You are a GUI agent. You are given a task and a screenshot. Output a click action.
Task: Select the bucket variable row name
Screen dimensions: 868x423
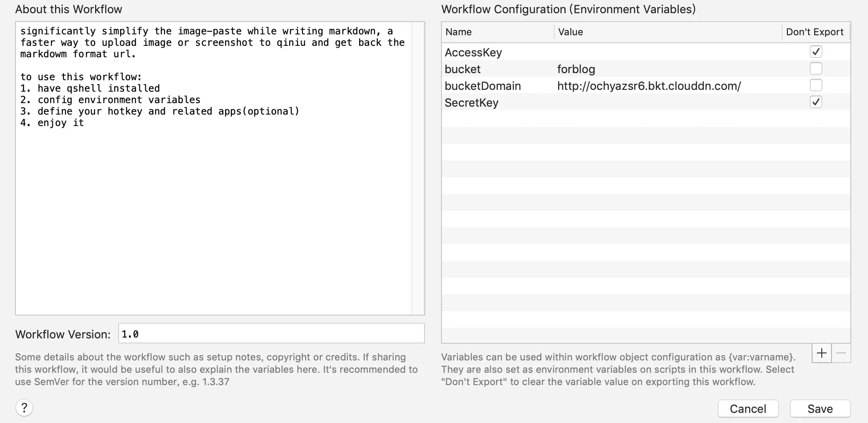pyautogui.click(x=463, y=69)
